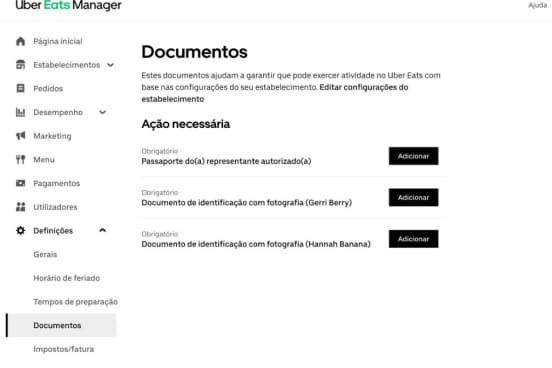Go to Pedidos in the sidebar
Screen dimensions: 552x368
click(x=48, y=88)
